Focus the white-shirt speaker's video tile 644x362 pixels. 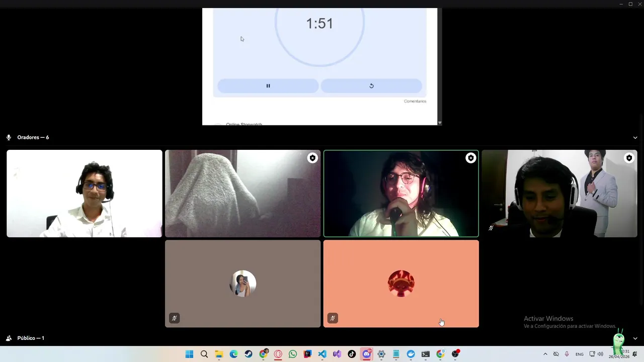(85, 194)
